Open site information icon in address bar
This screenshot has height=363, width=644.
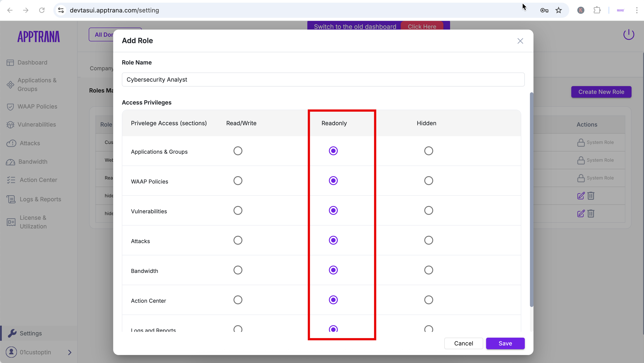pyautogui.click(x=61, y=10)
